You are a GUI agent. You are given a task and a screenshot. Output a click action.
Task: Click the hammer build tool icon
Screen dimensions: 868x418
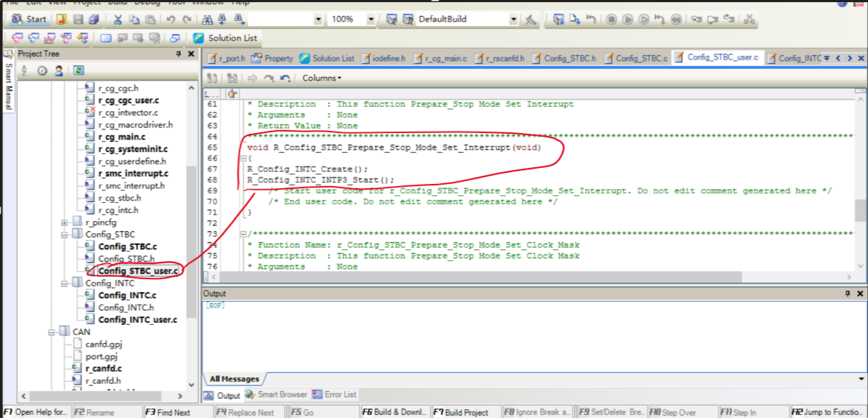[x=530, y=20]
